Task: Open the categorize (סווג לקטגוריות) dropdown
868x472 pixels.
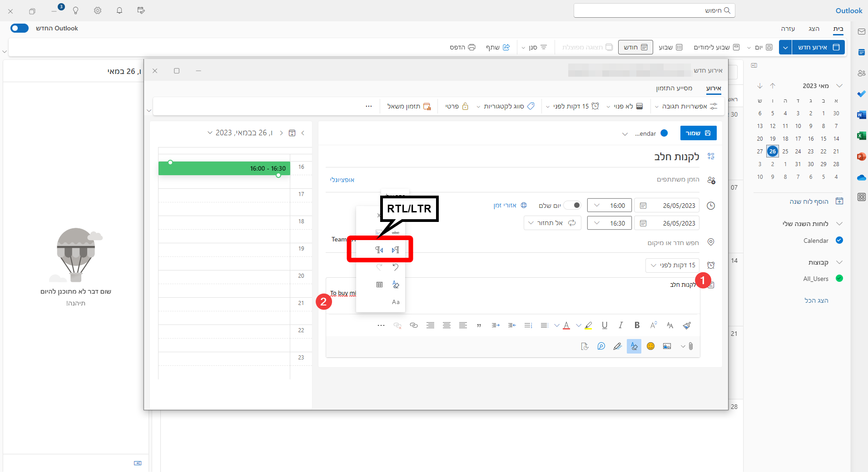Action: pyautogui.click(x=505, y=106)
